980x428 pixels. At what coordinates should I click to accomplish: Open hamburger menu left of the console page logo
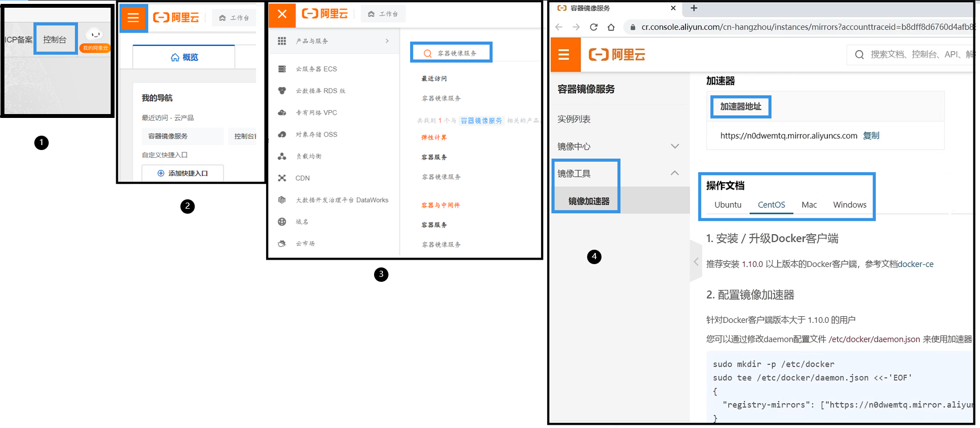[564, 54]
